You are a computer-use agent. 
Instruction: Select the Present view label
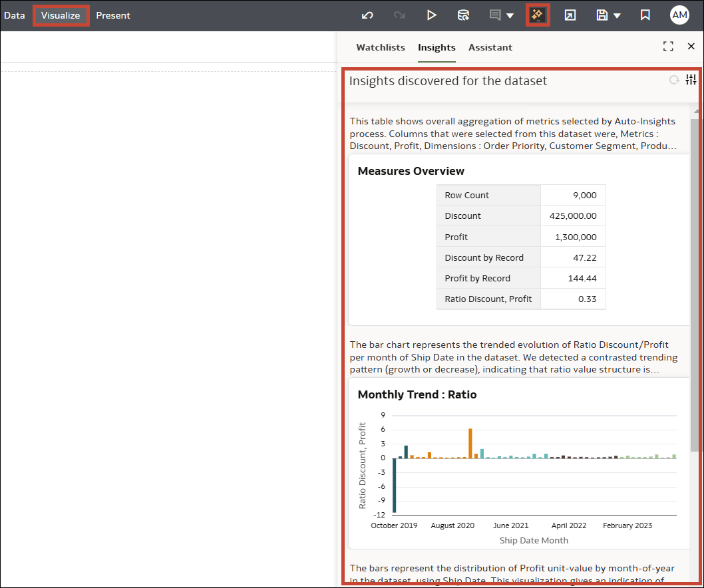113,15
